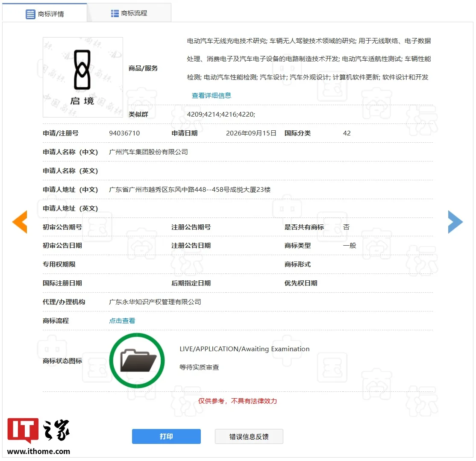476x461 pixels.
Task: Click the 类似群 label
Action: (138, 115)
